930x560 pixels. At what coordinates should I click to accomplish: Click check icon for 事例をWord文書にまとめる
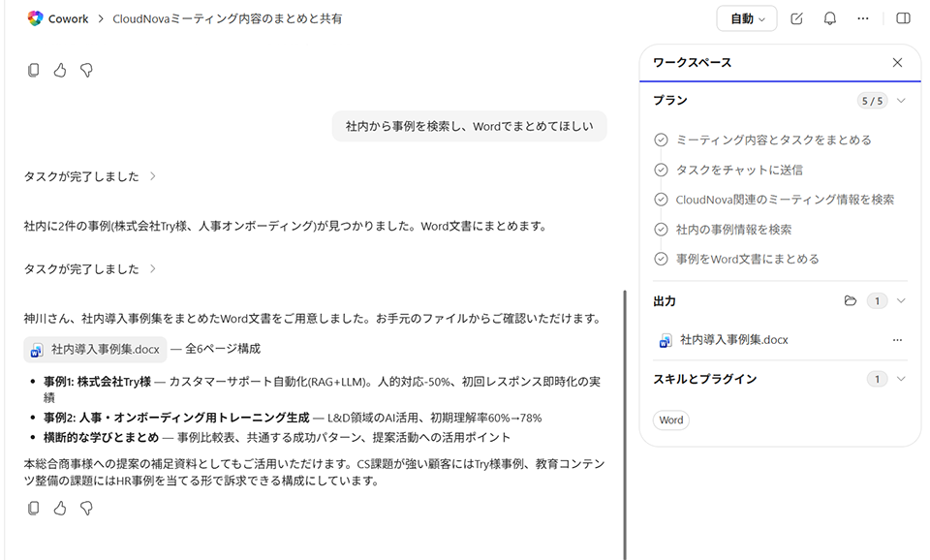661,260
